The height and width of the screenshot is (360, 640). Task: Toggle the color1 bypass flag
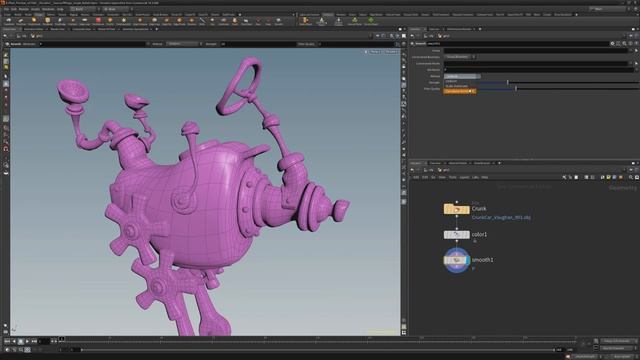point(446,235)
